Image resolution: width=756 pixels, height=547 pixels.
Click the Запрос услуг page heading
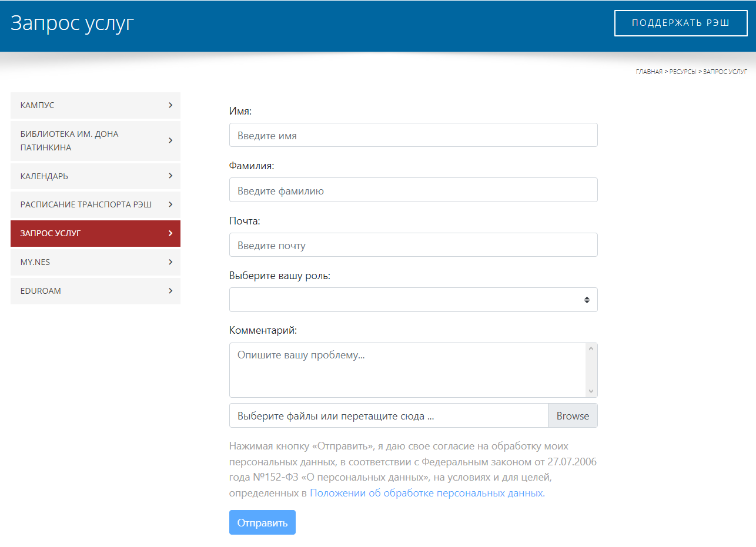[x=72, y=23]
